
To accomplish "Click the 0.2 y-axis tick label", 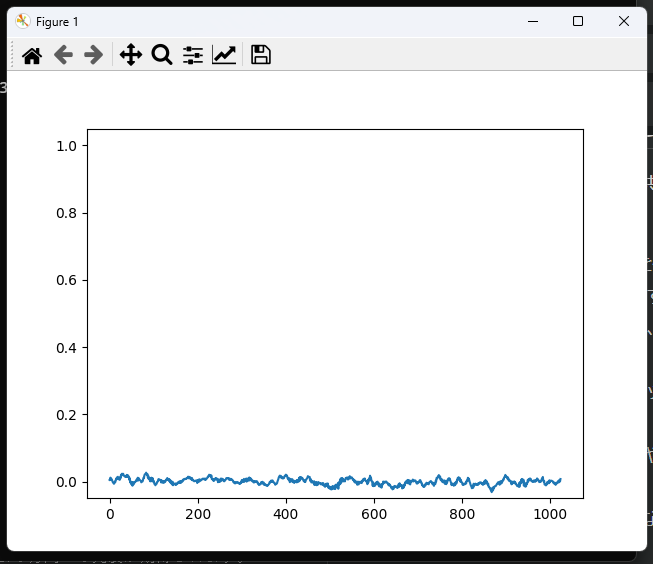I will pyautogui.click(x=66, y=415).
